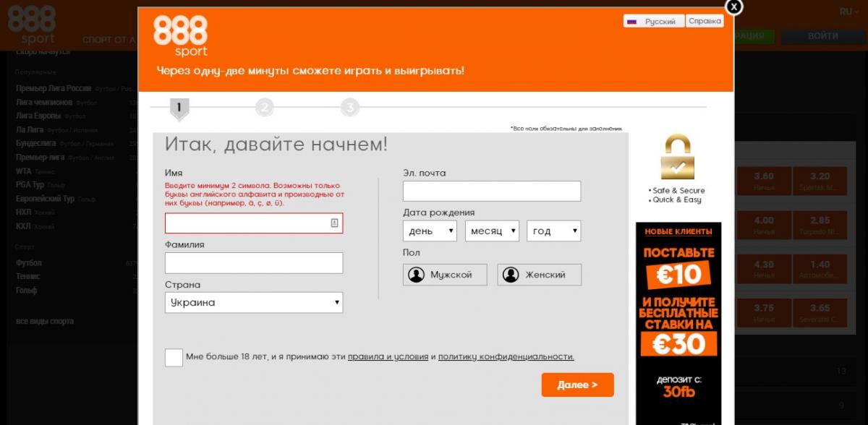Image resolution: width=868 pixels, height=425 pixels.
Task: Open the месяц birth-month dropdown
Action: 492,231
